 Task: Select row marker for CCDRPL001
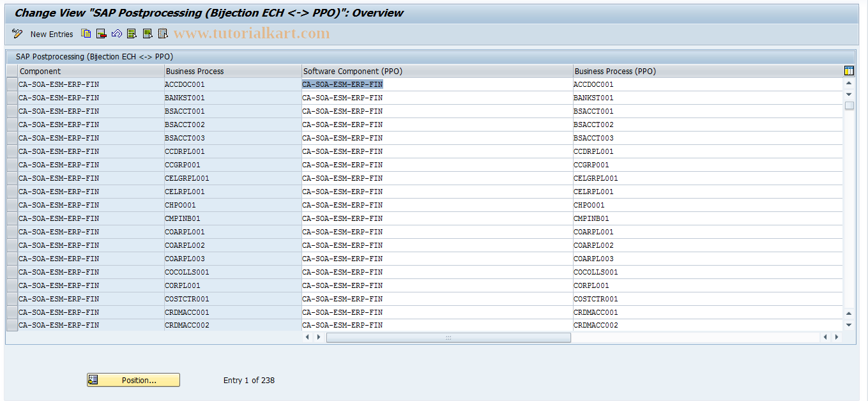click(12, 151)
